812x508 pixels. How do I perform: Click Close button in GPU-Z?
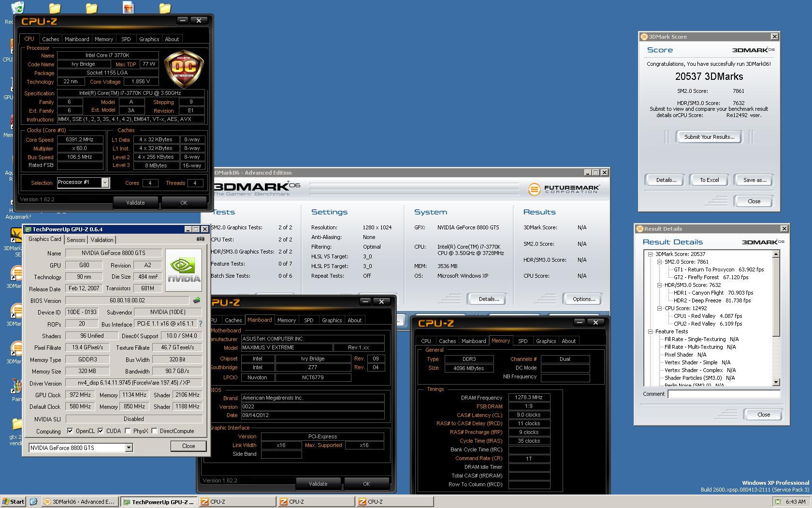188,446
